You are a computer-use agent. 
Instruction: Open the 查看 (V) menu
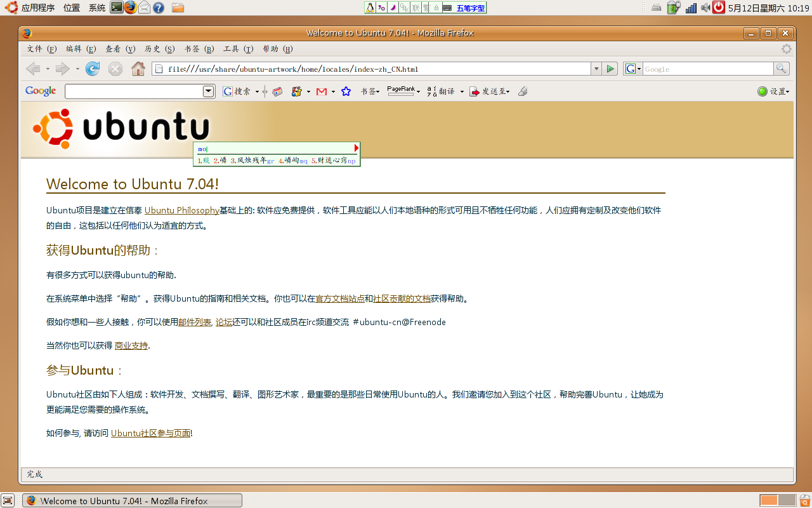pos(120,49)
